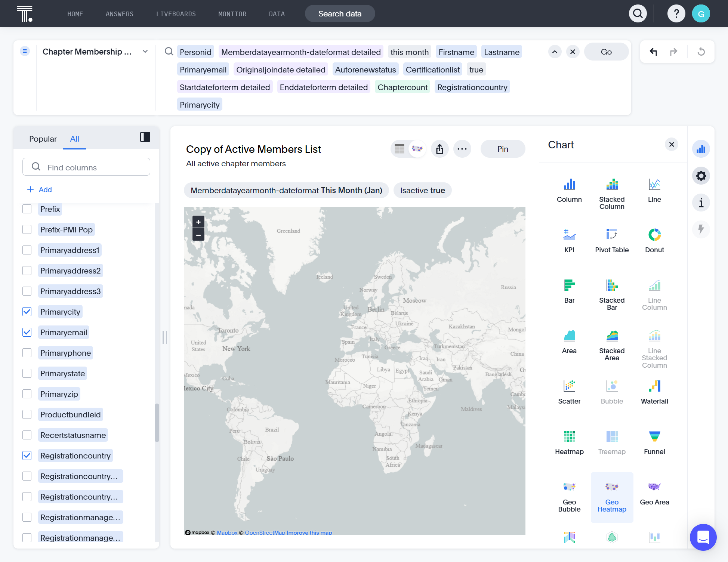Viewport: 728px width, 562px height.
Task: Open SpotIQ lightning bolt icon
Action: pos(701,229)
